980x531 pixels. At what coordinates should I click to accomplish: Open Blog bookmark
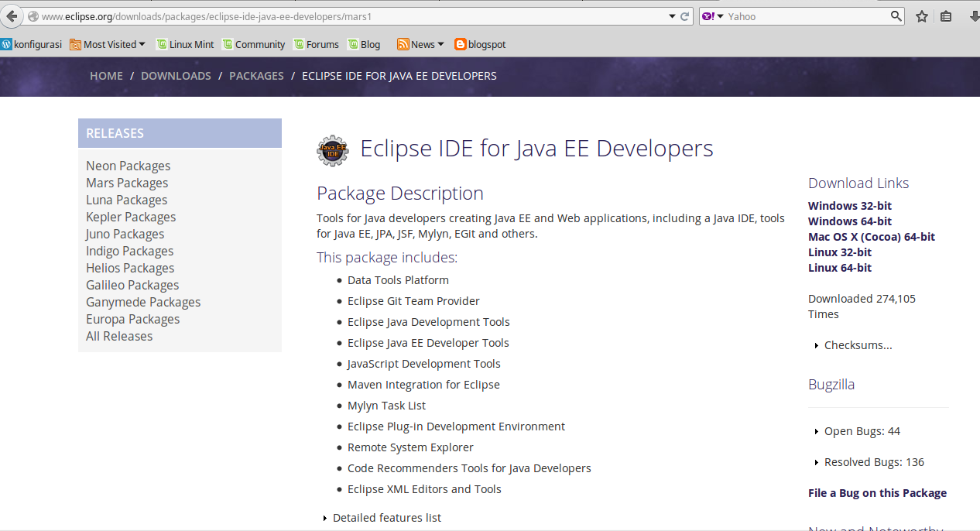point(364,44)
